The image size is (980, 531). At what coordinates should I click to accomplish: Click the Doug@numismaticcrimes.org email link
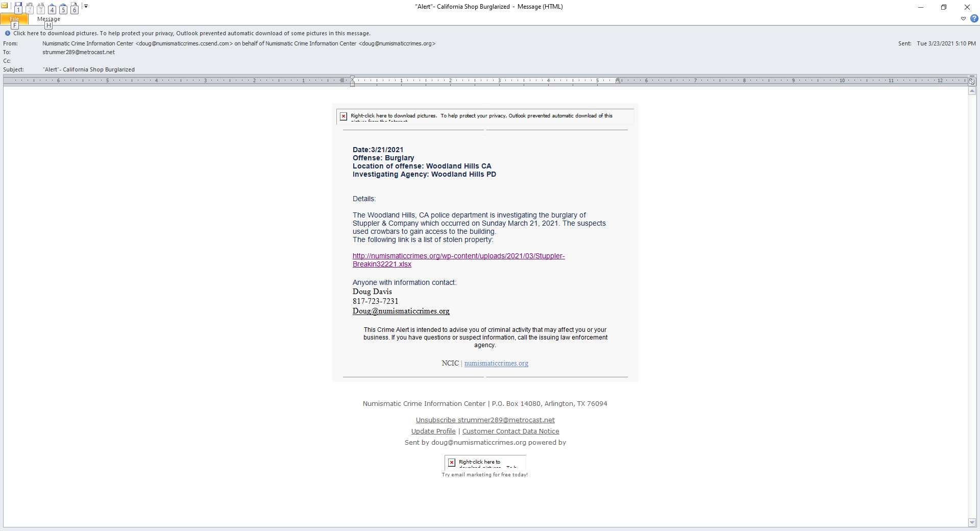401,311
